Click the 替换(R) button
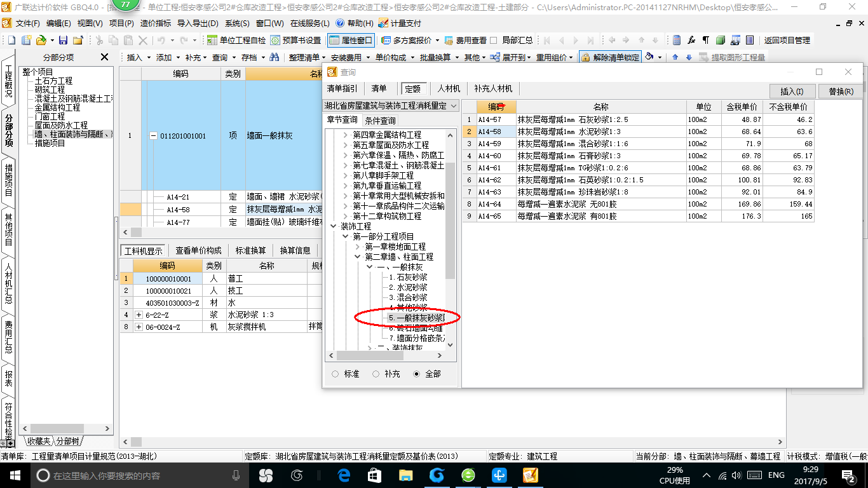The width and height of the screenshot is (868, 488). point(841,91)
